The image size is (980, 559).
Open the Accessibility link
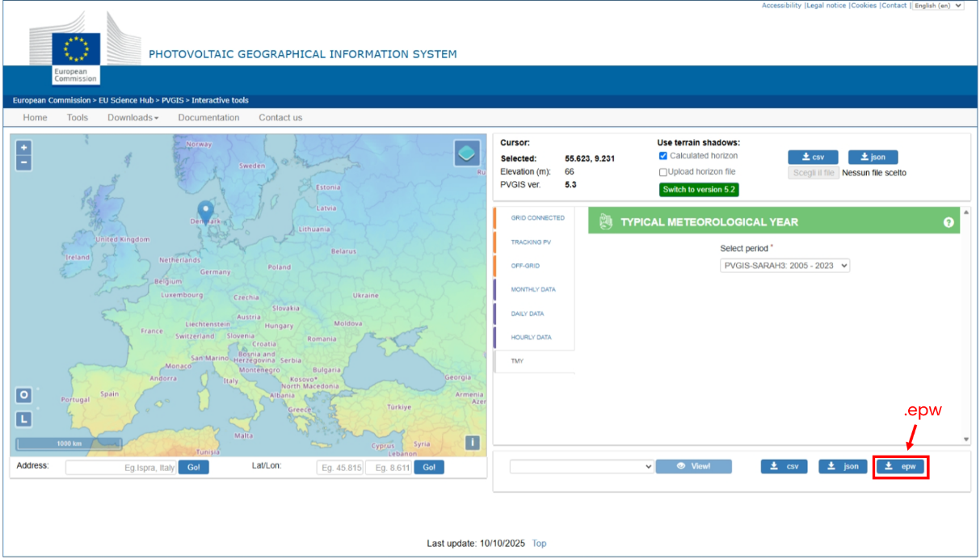(x=781, y=6)
